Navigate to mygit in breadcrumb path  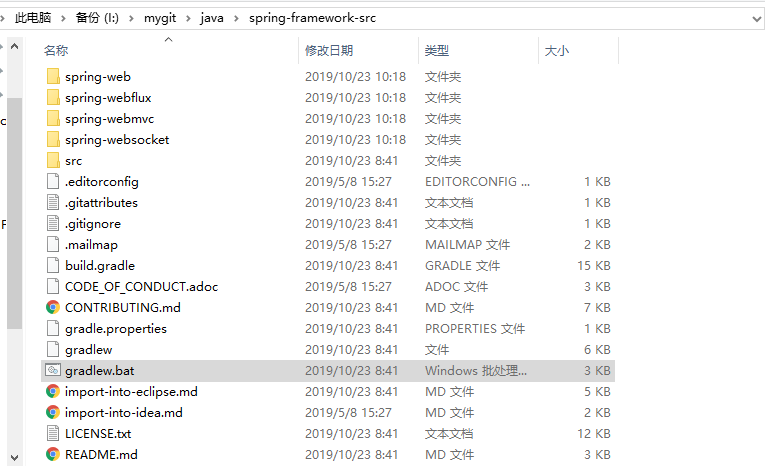coord(160,19)
